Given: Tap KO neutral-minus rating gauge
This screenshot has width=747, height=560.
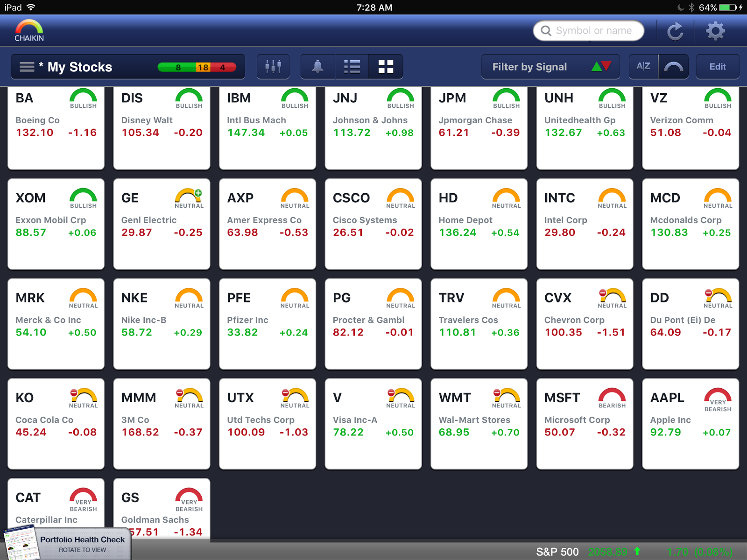Looking at the screenshot, I should tap(83, 398).
